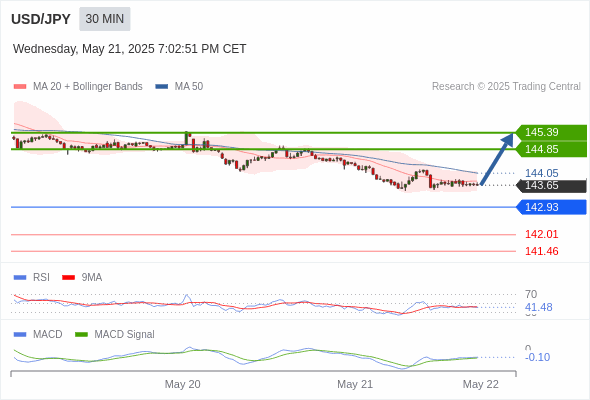The image size is (590, 400).
Task: Click the 143.65 current price tag
Action: point(551,186)
